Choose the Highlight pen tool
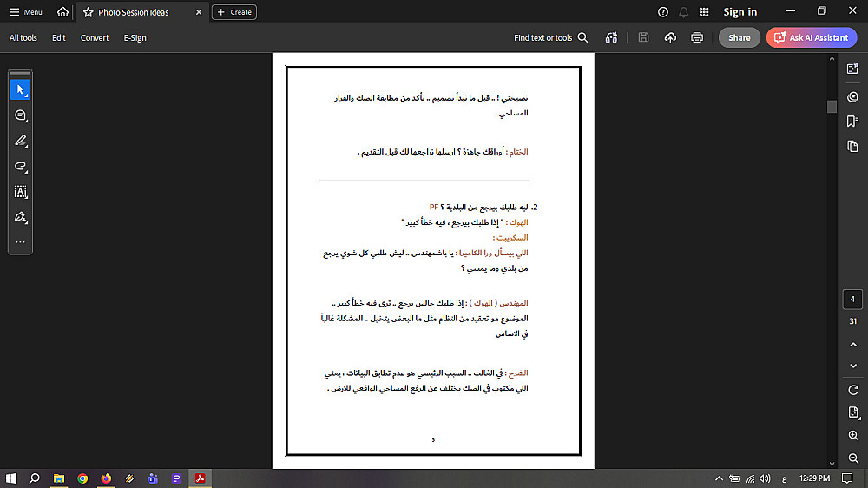Viewport: 868px width, 488px height. (21, 141)
